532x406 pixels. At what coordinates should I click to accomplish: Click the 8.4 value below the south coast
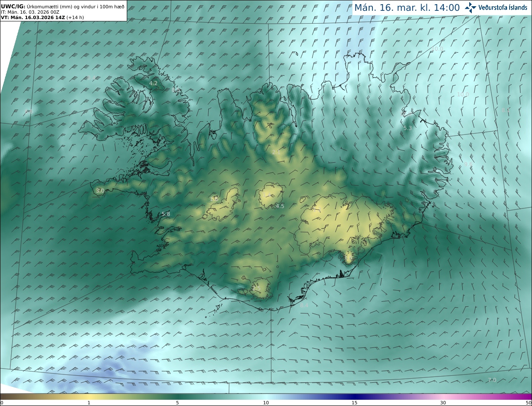click(304, 306)
